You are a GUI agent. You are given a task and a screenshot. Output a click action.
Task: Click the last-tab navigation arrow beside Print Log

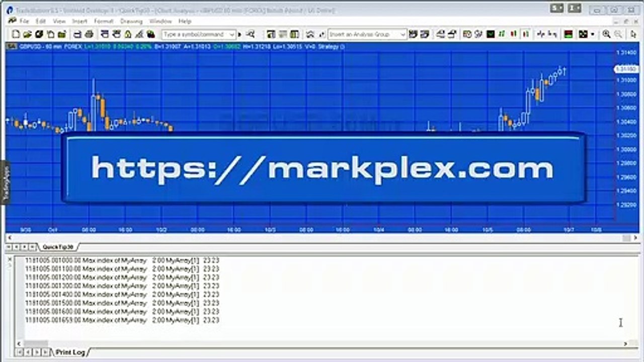click(x=45, y=352)
